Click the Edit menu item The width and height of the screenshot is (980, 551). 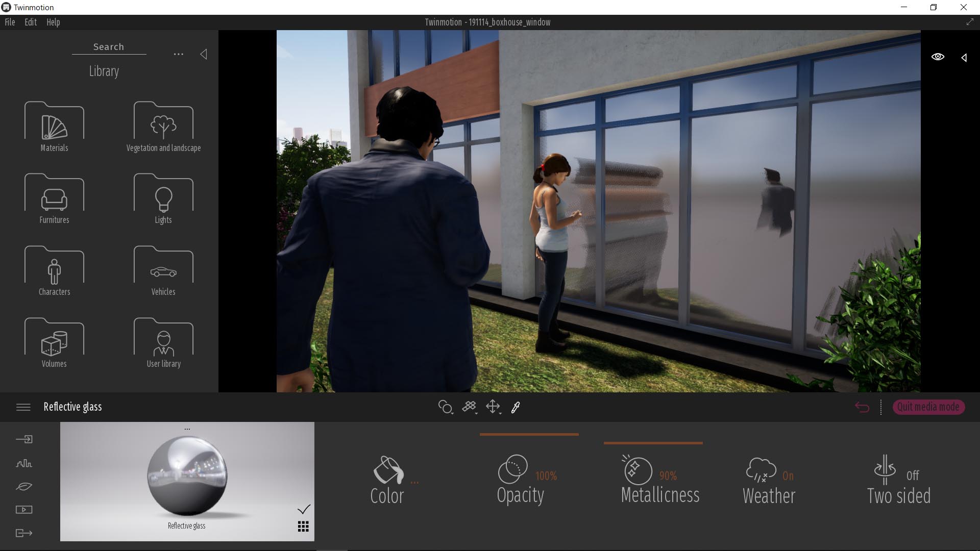pyautogui.click(x=31, y=22)
